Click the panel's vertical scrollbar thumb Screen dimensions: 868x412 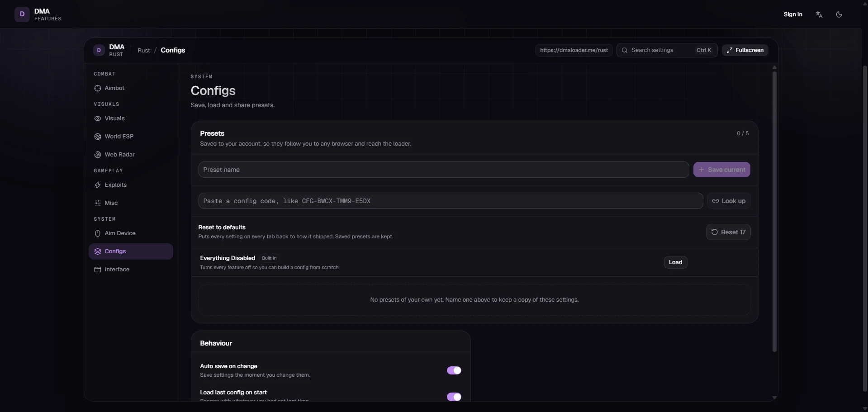point(774,211)
